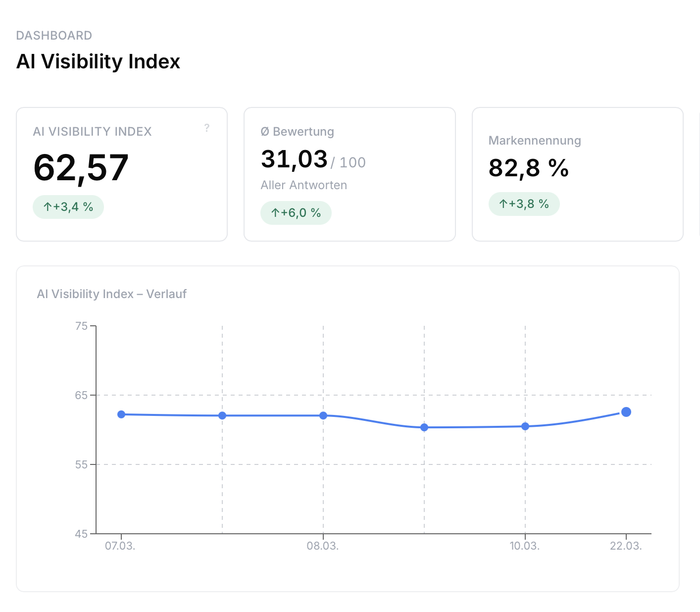Click the upward arrow in the +6,0 % badge
The image size is (700, 612).
(275, 213)
